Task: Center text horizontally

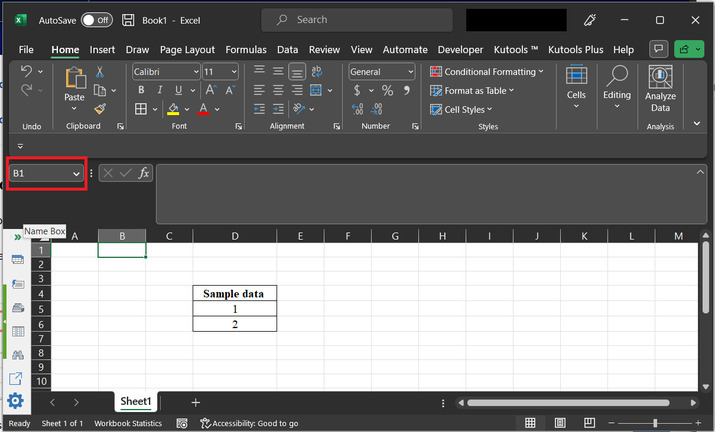Action: (x=278, y=90)
